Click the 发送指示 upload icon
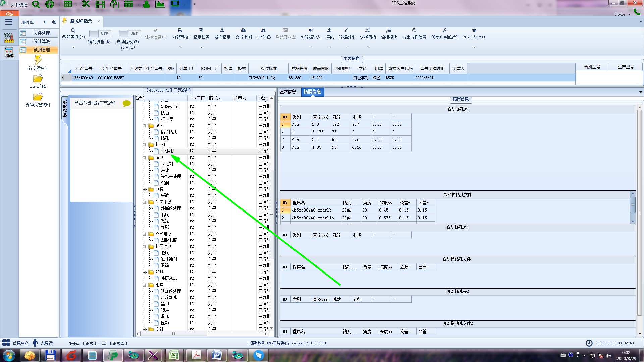 pyautogui.click(x=222, y=31)
